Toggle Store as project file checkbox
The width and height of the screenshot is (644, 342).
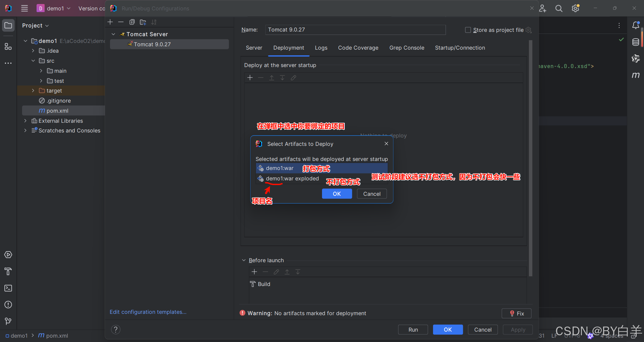click(468, 30)
